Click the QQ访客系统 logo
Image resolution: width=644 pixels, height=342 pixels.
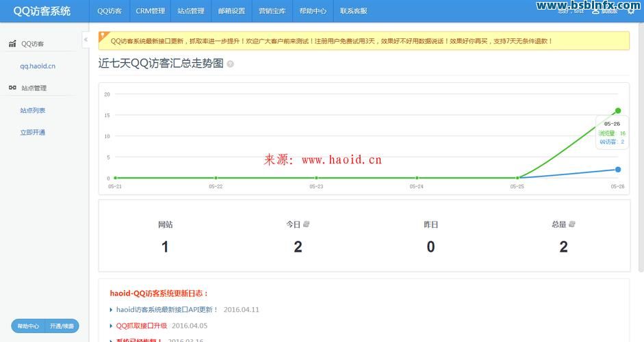(42, 11)
